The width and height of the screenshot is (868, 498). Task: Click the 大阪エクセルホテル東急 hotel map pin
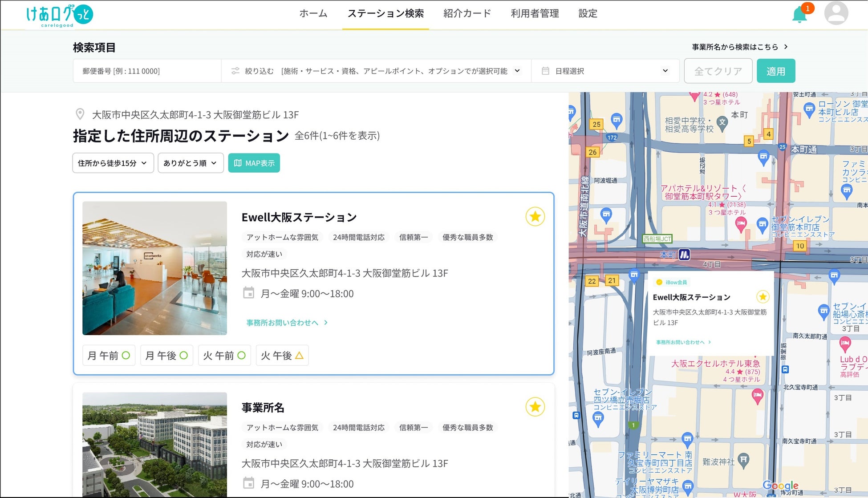click(x=757, y=395)
